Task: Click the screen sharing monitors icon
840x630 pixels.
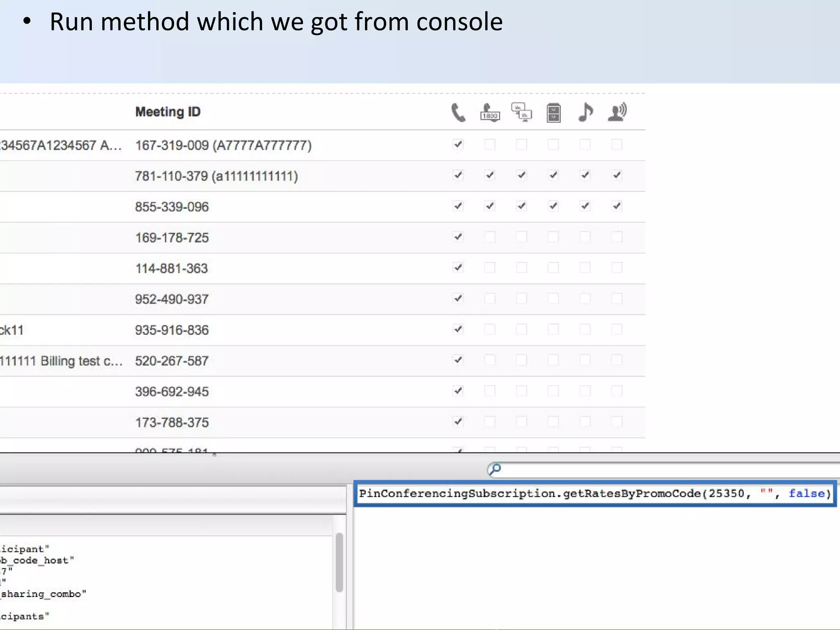Action: pos(521,112)
